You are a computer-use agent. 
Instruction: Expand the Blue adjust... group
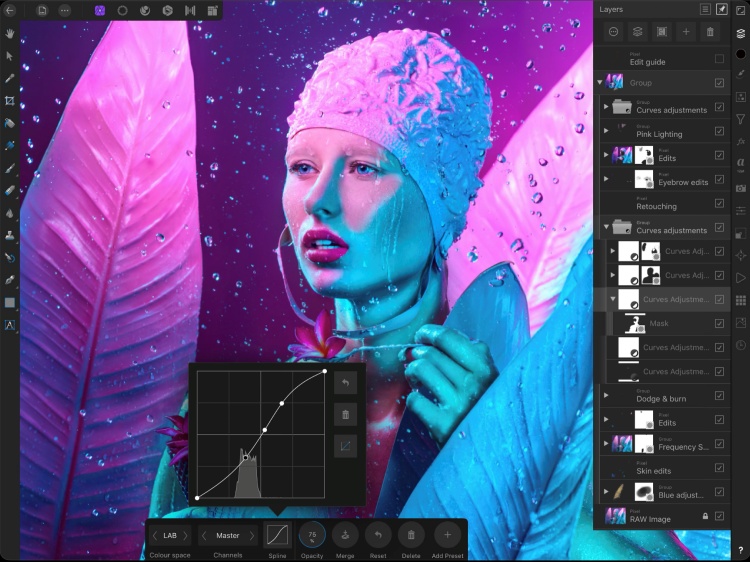606,492
